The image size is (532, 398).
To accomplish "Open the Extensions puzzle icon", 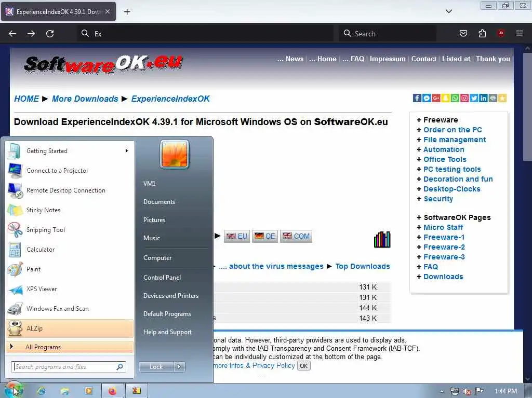I will coord(482,33).
